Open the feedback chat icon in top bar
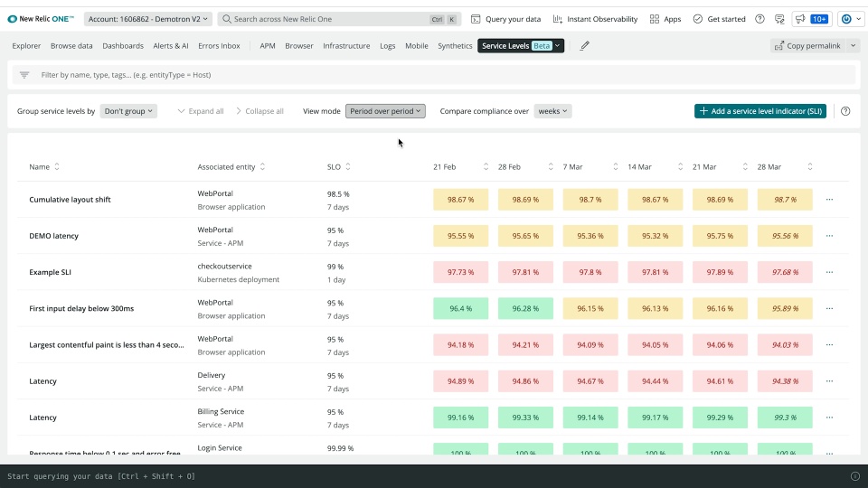868x488 pixels. tap(779, 19)
